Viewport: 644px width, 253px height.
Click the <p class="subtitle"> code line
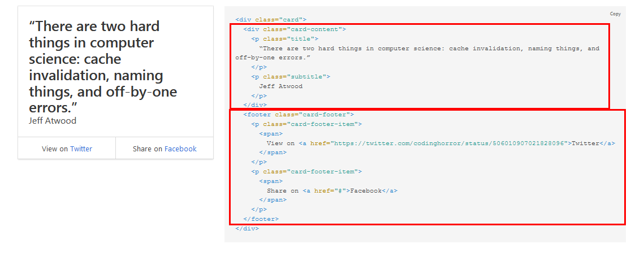click(x=291, y=77)
